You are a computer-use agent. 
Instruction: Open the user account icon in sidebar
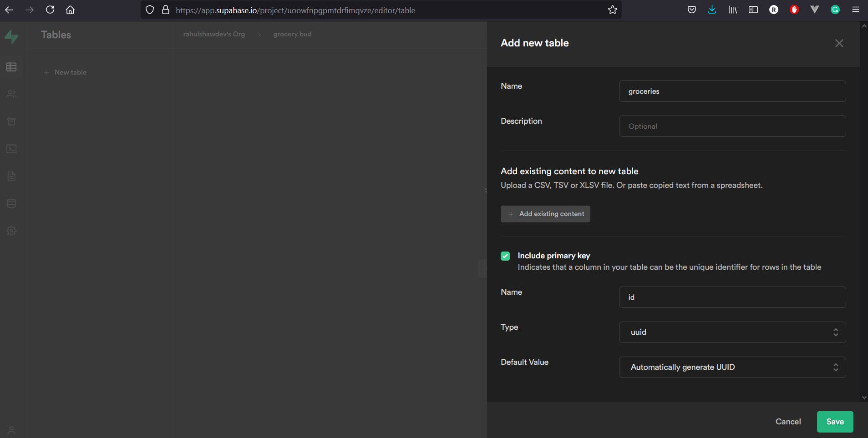click(11, 430)
